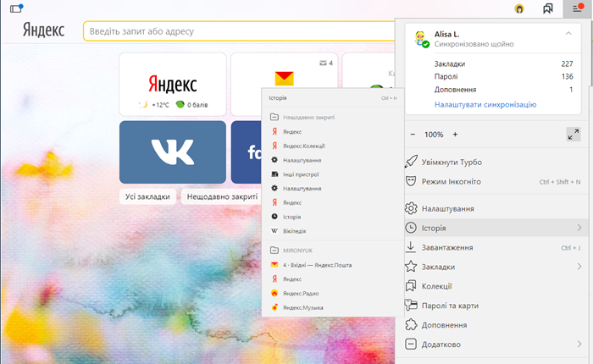593x364 pixels.
Task: Click the downloads arrow icon
Action: (x=411, y=247)
